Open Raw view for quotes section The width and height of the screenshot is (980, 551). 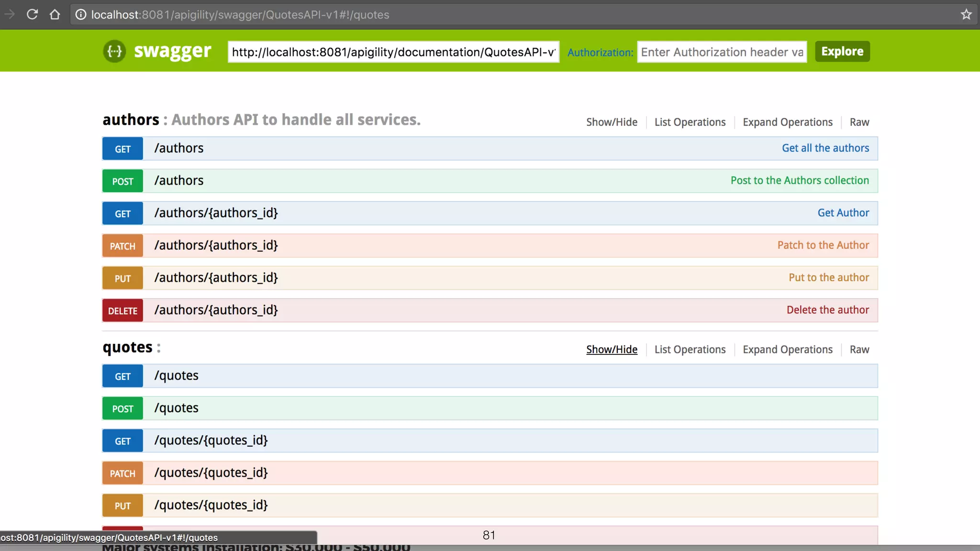point(859,350)
